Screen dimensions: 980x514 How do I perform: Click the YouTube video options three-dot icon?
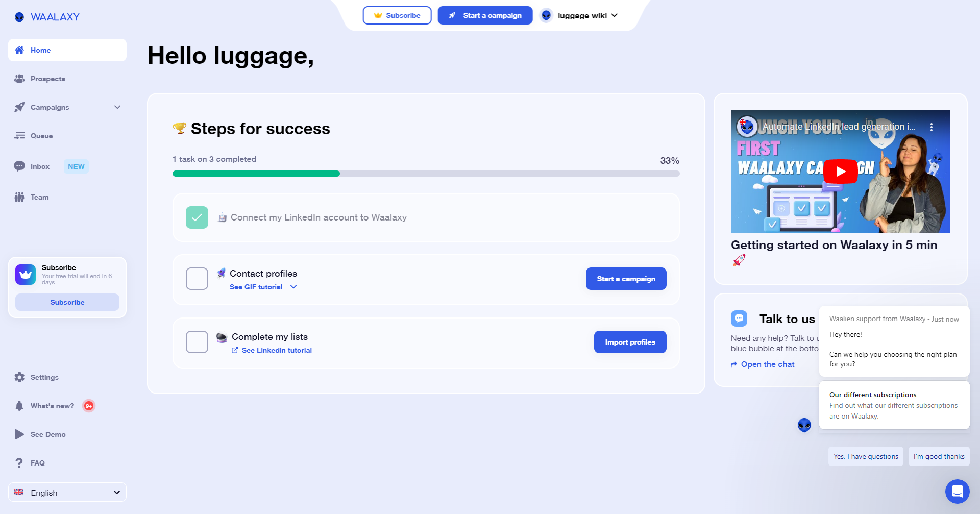coord(932,127)
